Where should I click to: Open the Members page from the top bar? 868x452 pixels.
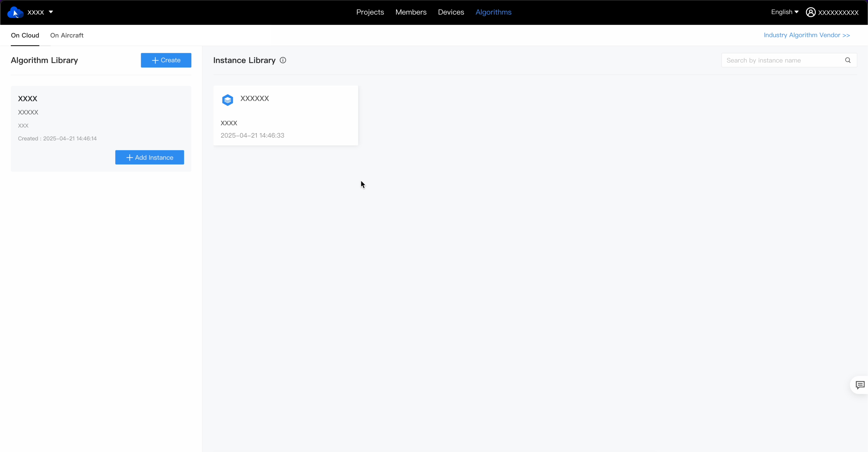pos(411,12)
